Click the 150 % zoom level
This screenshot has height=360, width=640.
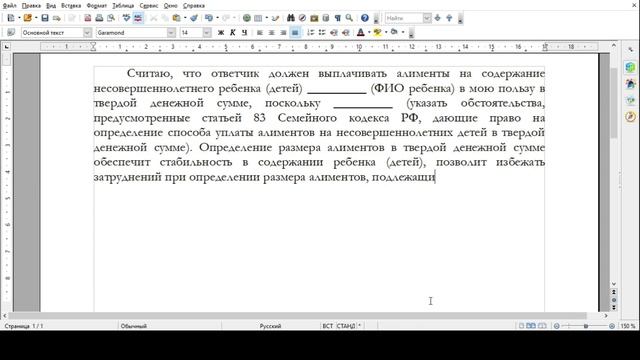628,326
